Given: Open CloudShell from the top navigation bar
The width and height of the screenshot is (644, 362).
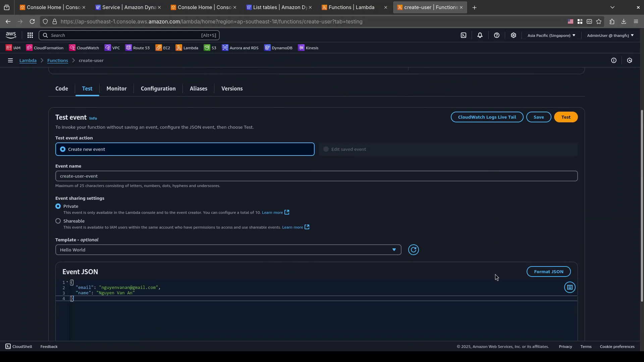Looking at the screenshot, I should [x=464, y=35].
